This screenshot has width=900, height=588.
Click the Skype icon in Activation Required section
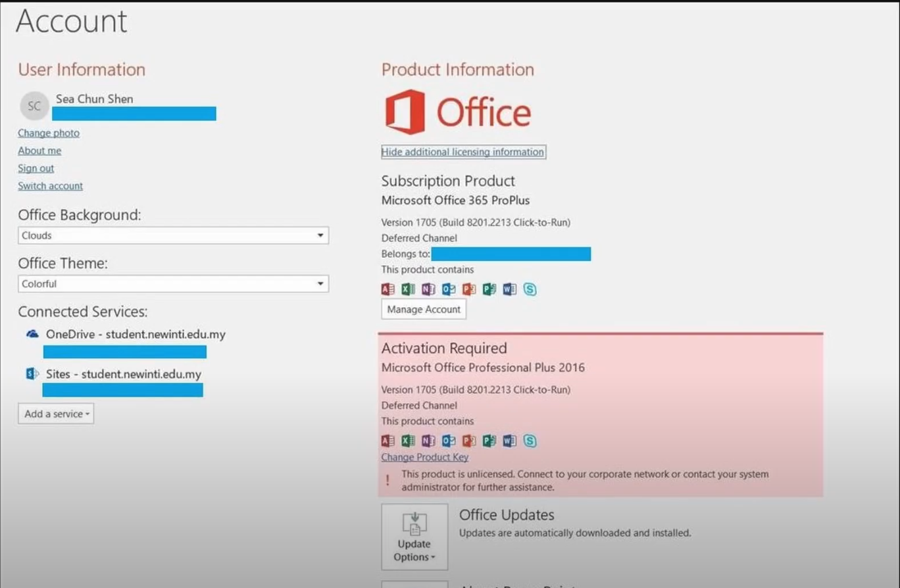click(x=530, y=441)
